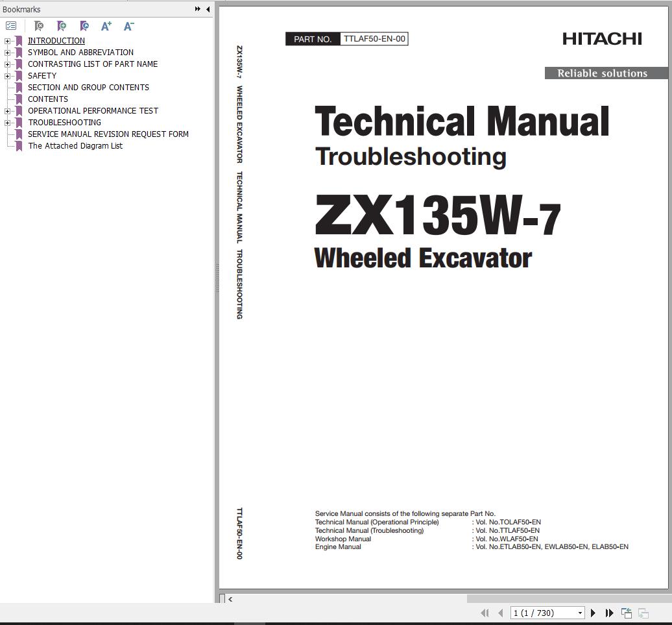This screenshot has height=625, width=672.
Task: Decrease bookmark text size with A- icon
Action: [128, 26]
